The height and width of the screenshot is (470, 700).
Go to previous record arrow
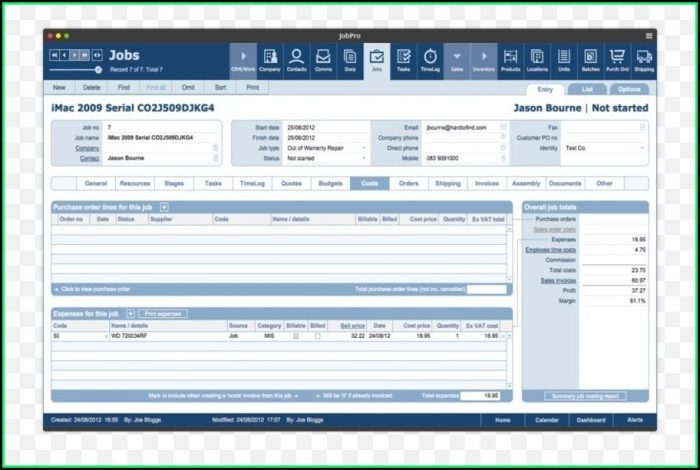(x=65, y=55)
